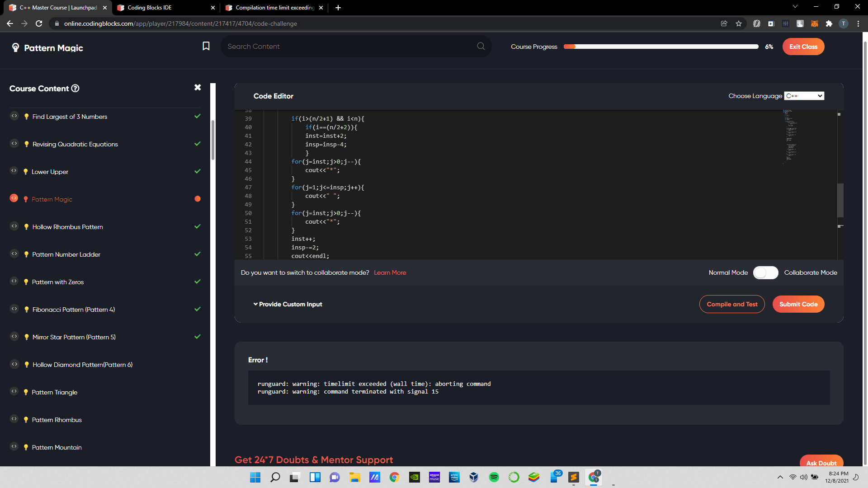Open the Learn More link
Image resolution: width=868 pixels, height=488 pixels.
tap(390, 272)
